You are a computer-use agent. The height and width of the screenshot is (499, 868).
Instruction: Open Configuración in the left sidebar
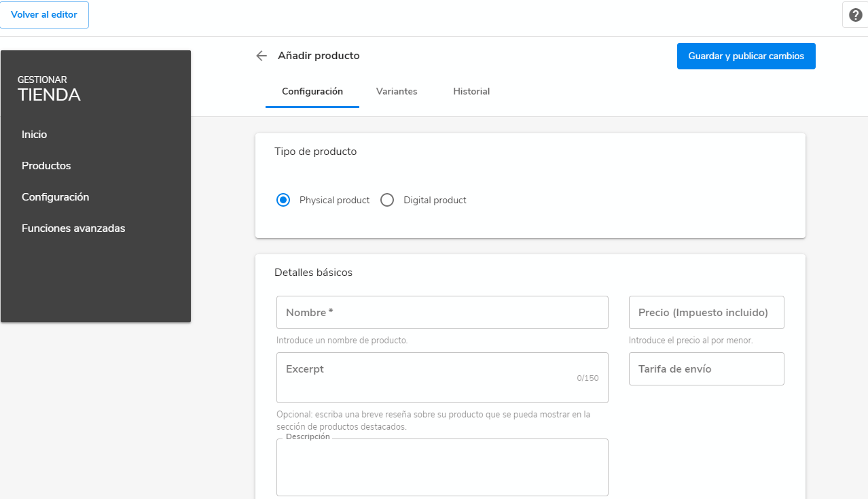pos(56,197)
